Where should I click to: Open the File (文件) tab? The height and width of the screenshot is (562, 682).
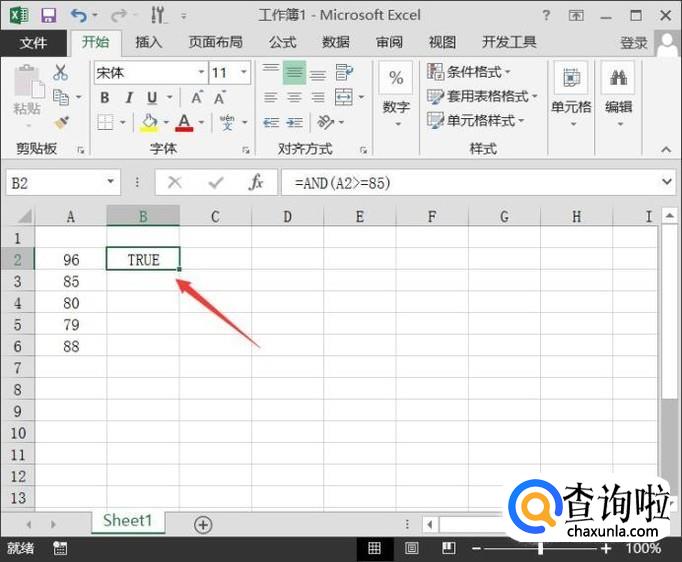(33, 43)
